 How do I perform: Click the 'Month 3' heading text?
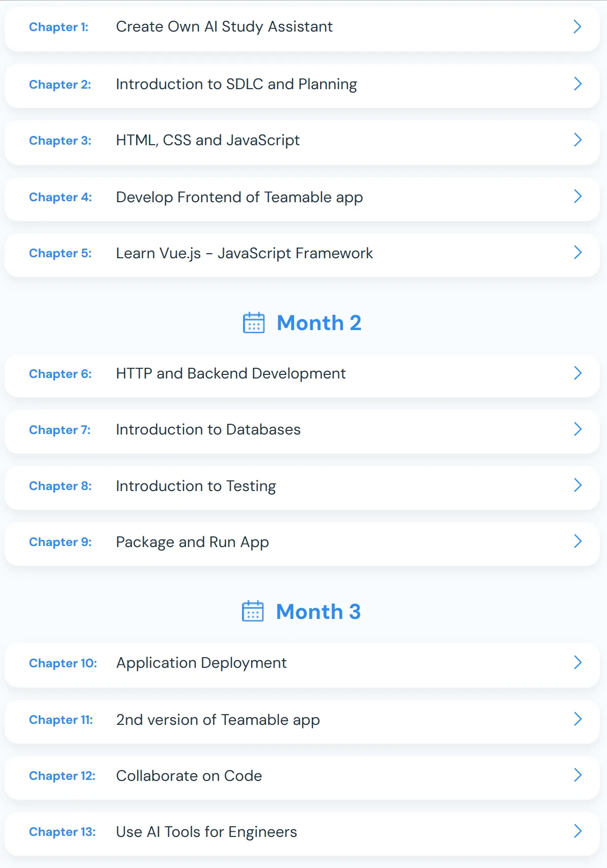click(319, 612)
